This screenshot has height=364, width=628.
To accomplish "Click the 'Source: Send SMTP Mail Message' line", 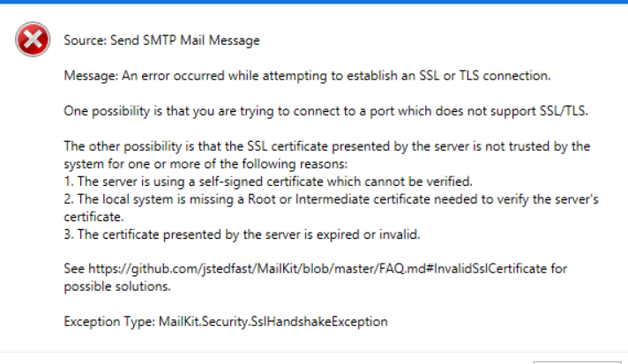I will [x=161, y=41].
